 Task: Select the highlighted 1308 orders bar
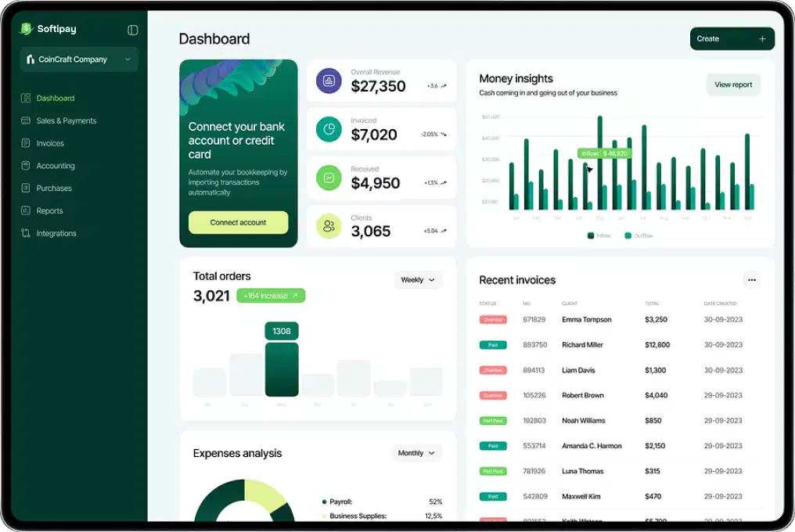282,369
